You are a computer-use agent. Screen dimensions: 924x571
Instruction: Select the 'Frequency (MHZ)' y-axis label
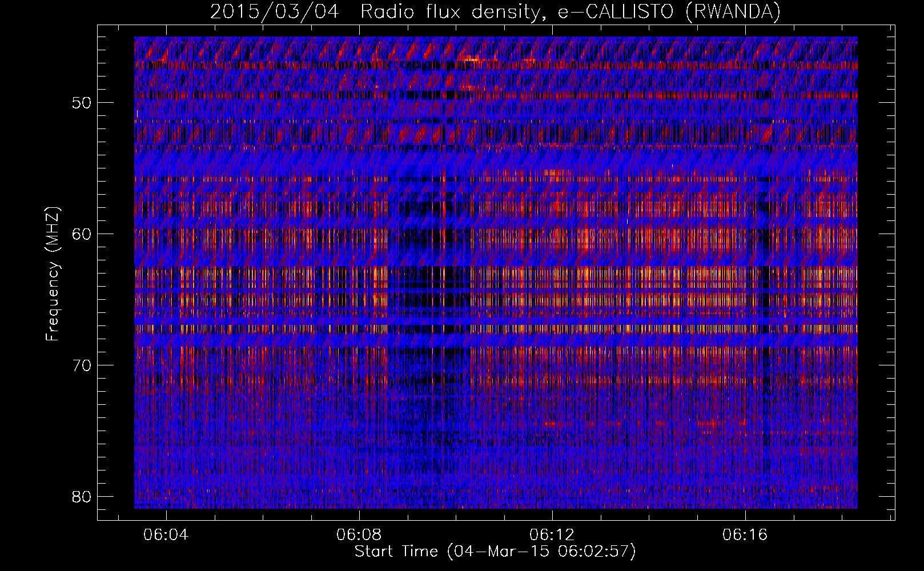pyautogui.click(x=52, y=274)
